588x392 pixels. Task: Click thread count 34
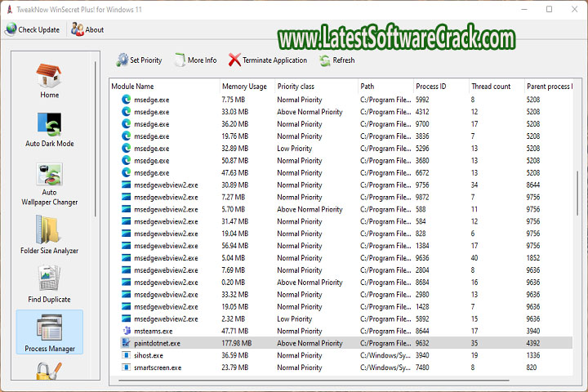(474, 185)
